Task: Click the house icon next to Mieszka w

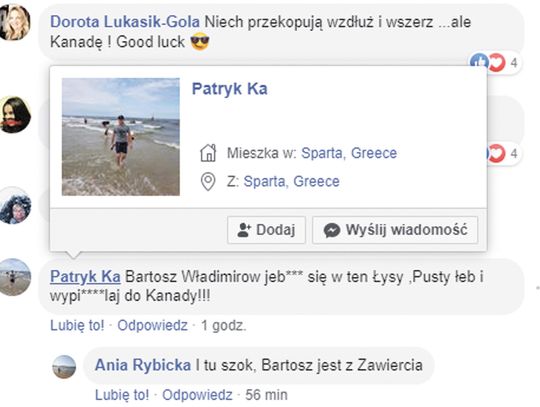Action: 208,153
